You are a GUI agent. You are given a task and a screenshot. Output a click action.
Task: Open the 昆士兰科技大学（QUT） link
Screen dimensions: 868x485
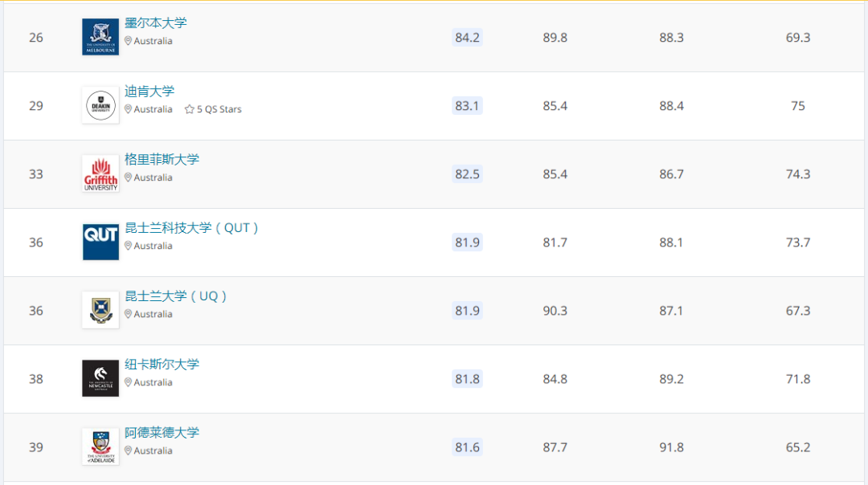click(x=192, y=227)
